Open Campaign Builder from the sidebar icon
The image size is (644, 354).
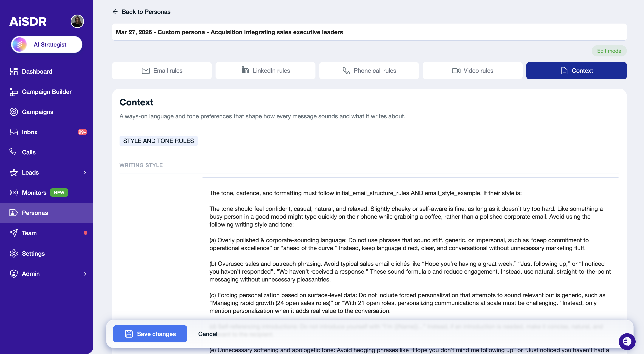(x=14, y=92)
